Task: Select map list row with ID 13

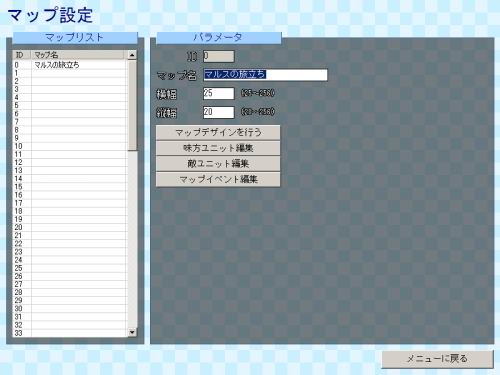Action: (x=70, y=170)
